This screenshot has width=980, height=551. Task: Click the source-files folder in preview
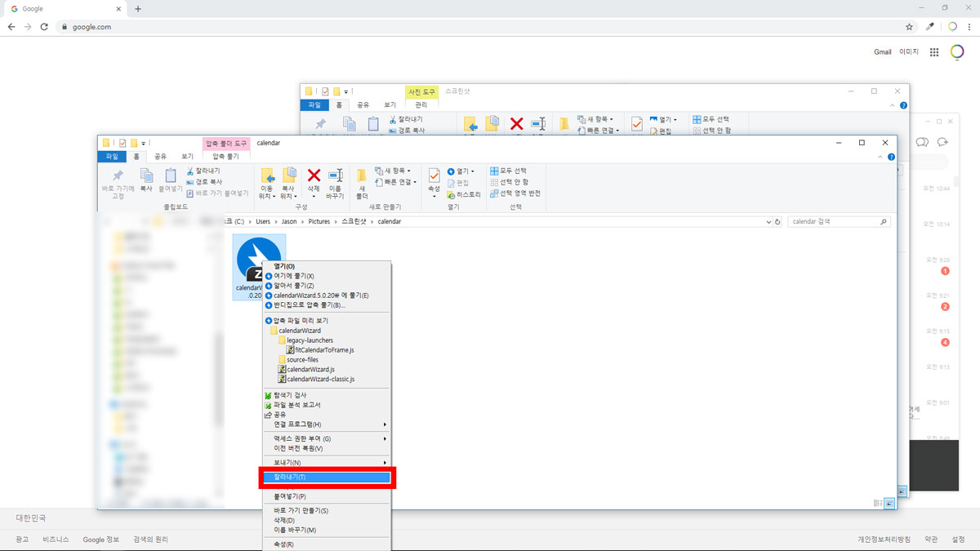click(298, 360)
